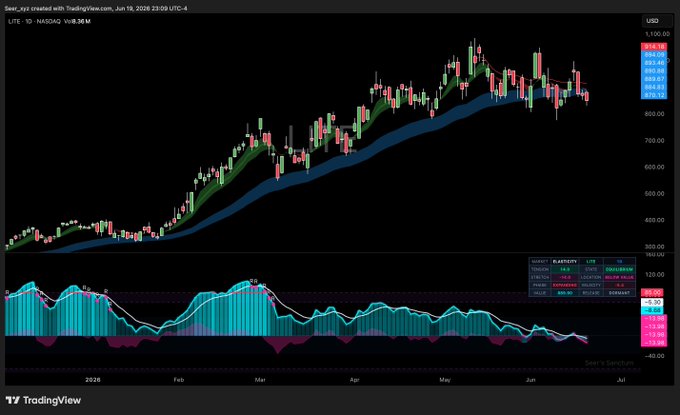Image resolution: width=680 pixels, height=415 pixels.
Task: Click the Apr label on time axis
Action: tap(354, 379)
